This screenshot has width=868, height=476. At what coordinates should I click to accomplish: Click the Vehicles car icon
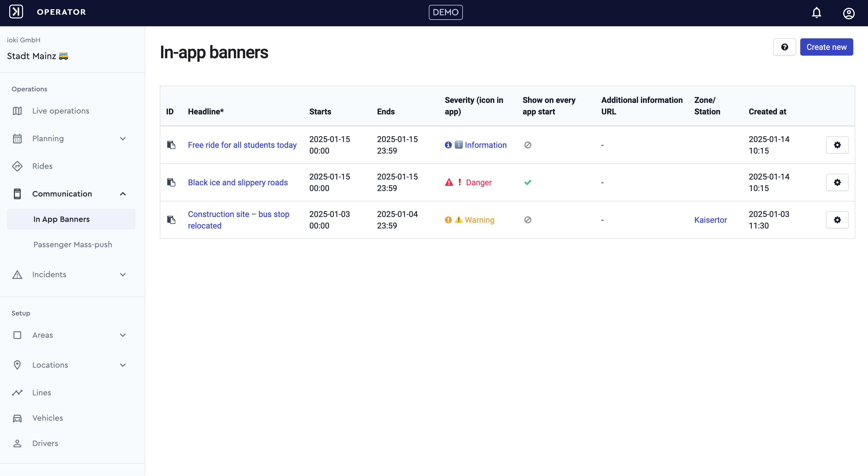[17, 418]
